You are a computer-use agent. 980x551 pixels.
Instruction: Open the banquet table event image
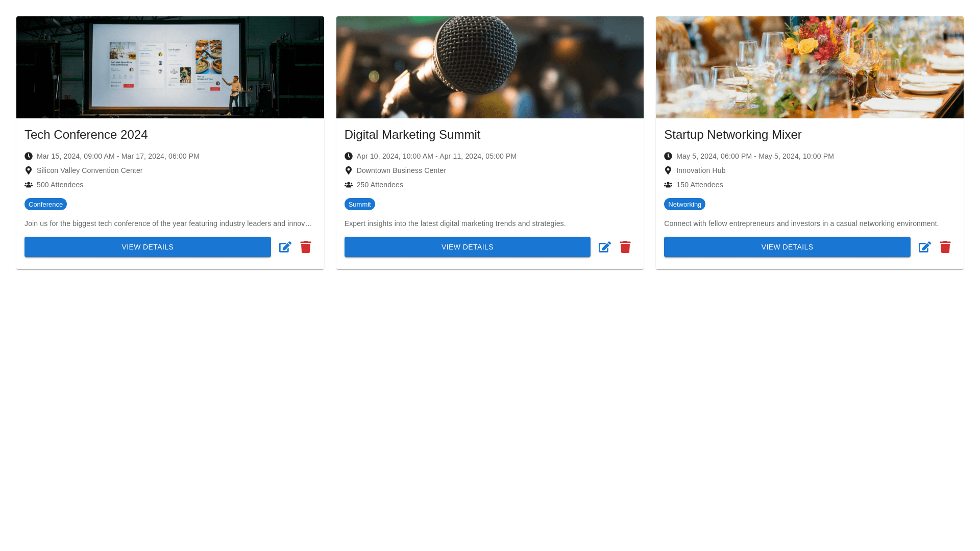[x=810, y=67]
